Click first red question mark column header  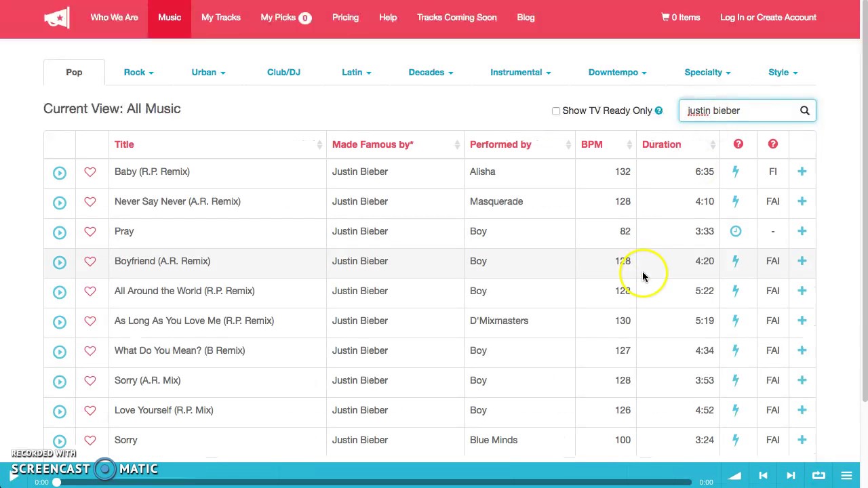click(x=738, y=144)
